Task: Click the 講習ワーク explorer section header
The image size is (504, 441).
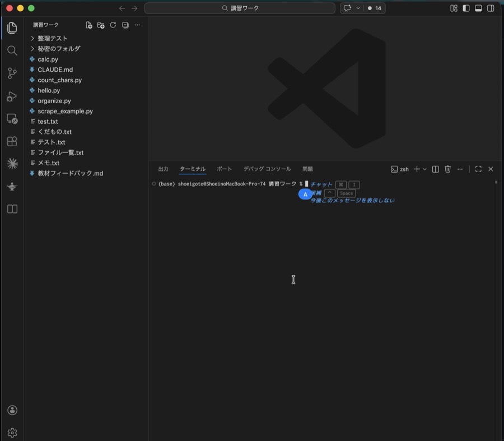Action: tap(46, 25)
